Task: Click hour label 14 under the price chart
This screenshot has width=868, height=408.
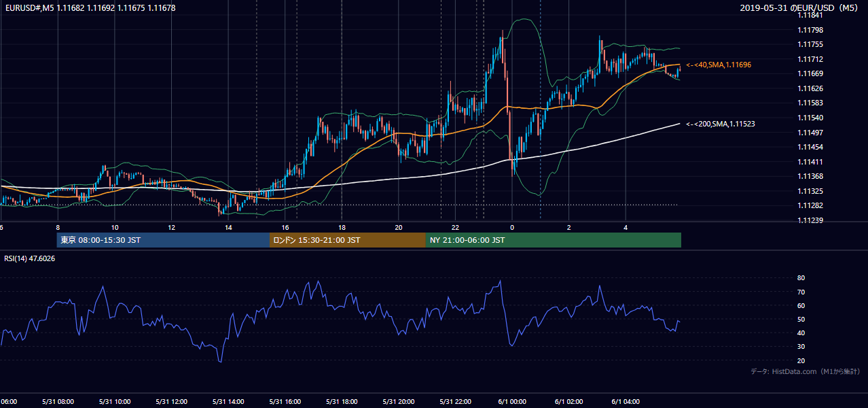Action: click(x=229, y=228)
